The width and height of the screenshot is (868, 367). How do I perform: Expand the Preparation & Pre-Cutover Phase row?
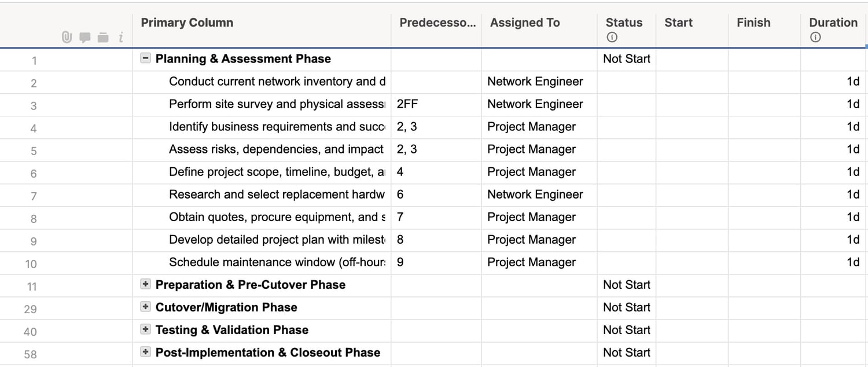point(146,284)
